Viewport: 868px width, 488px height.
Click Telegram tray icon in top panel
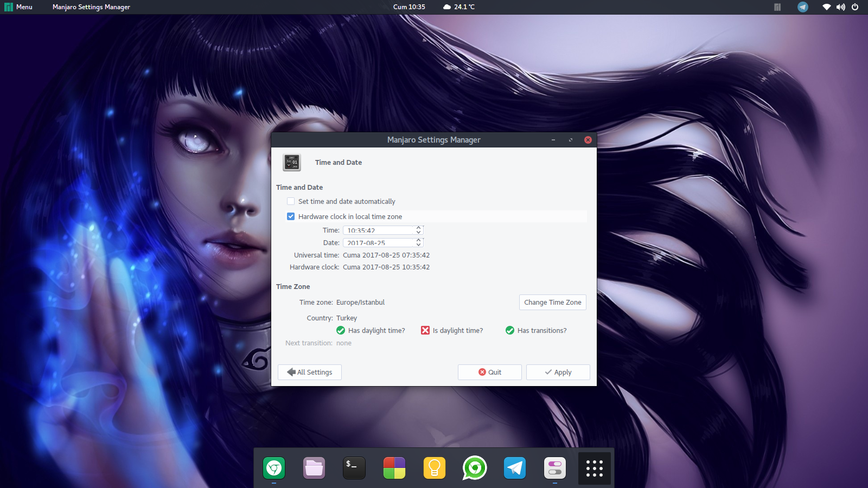[803, 7]
